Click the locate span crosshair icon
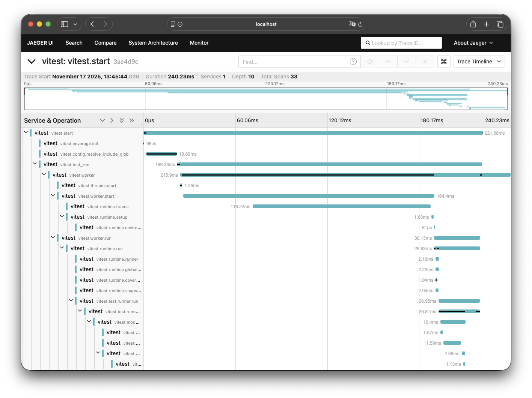 point(370,62)
